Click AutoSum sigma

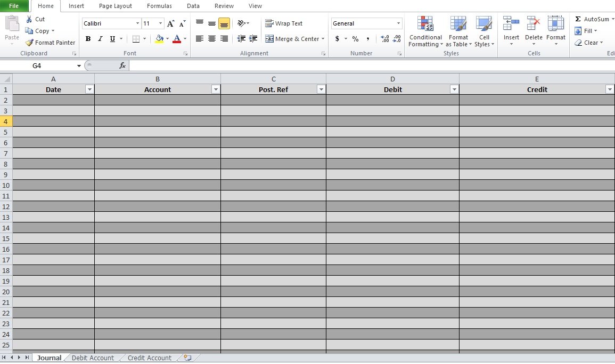pos(578,19)
